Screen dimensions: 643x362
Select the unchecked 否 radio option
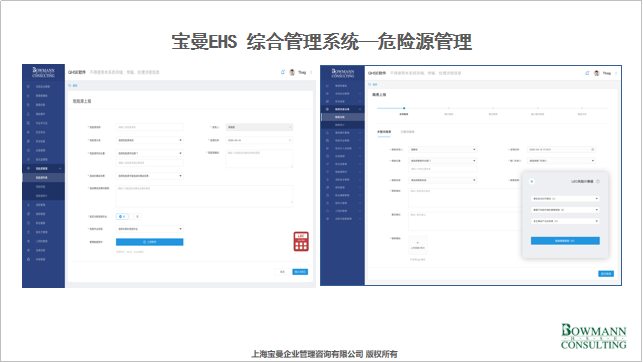(x=137, y=216)
